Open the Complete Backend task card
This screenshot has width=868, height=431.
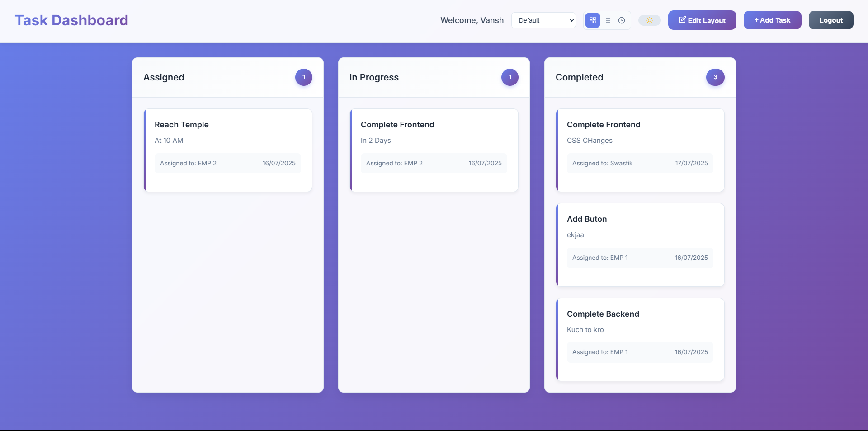click(640, 339)
